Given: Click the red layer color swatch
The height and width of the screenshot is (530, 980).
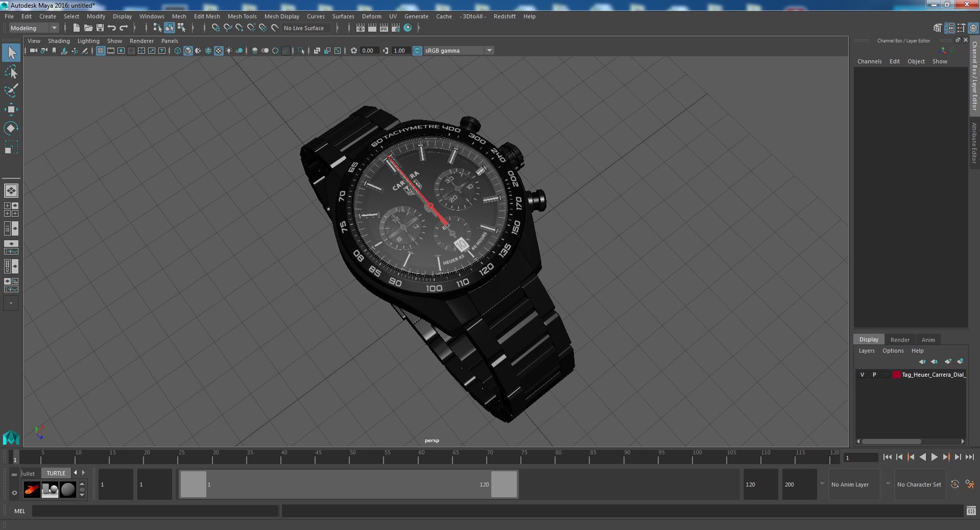Looking at the screenshot, I should pos(896,375).
